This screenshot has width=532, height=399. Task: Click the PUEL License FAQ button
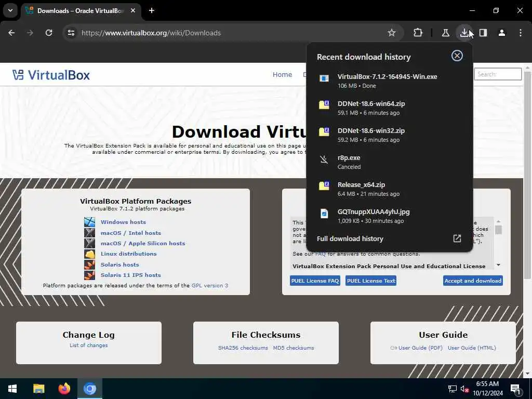tap(315, 281)
